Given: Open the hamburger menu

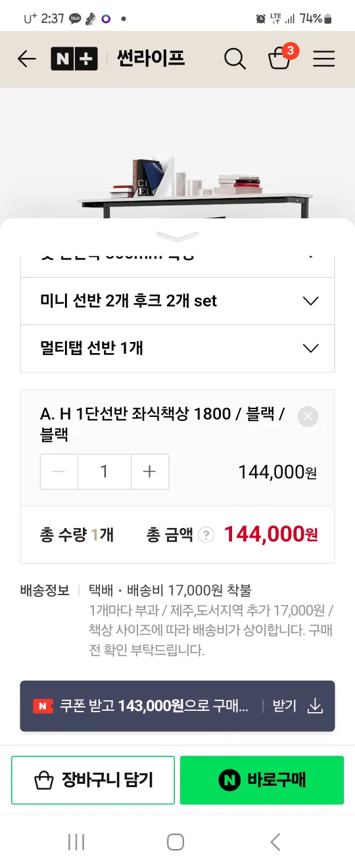Looking at the screenshot, I should (x=323, y=59).
